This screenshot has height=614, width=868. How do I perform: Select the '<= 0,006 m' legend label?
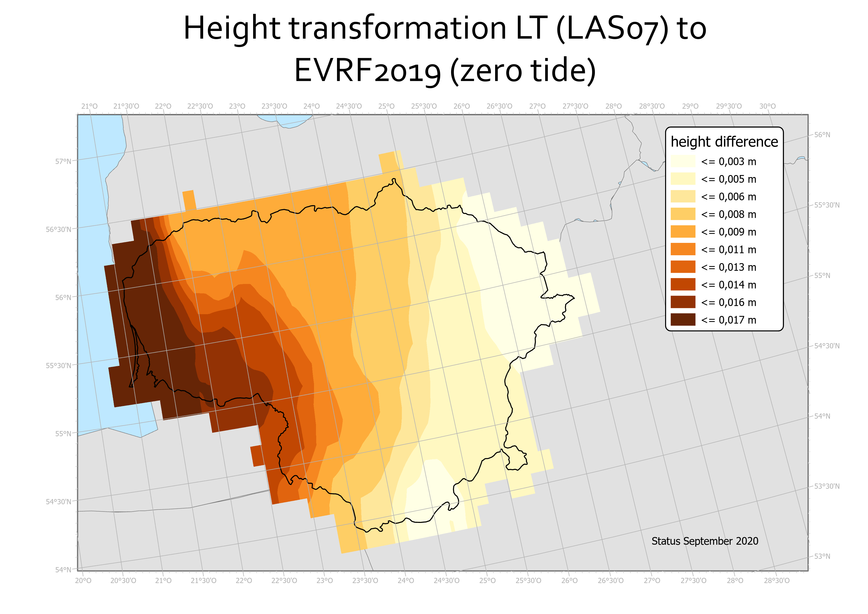pos(728,197)
